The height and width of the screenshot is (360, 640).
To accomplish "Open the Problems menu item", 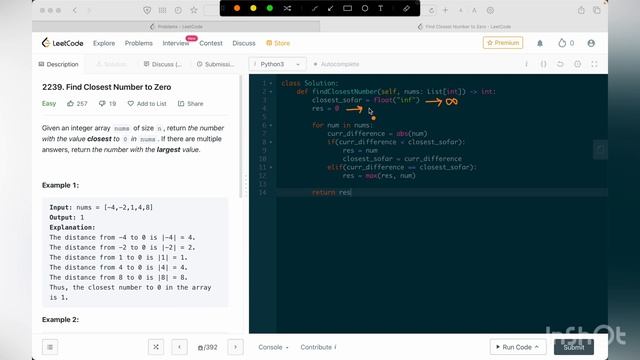I will pyautogui.click(x=139, y=43).
